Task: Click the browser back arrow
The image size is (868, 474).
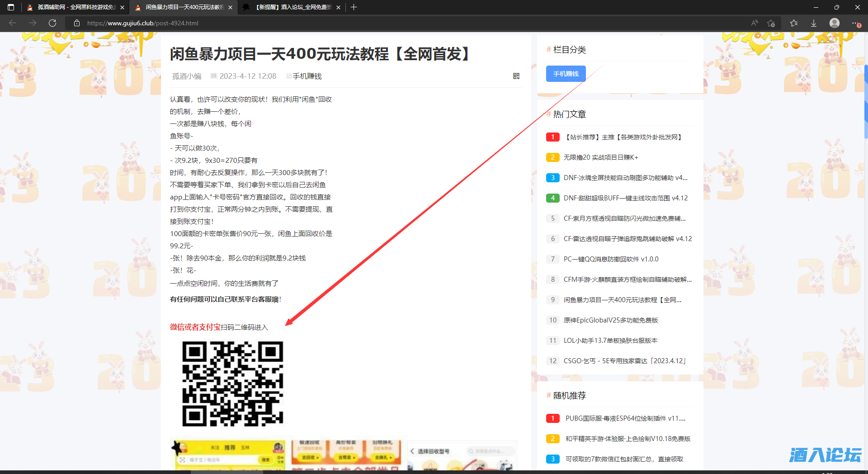Action: pos(13,23)
